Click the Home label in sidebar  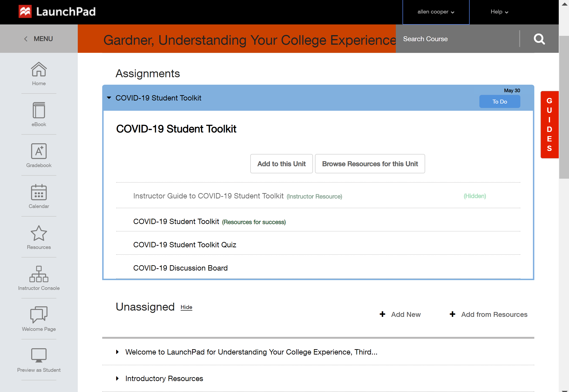pyautogui.click(x=39, y=84)
